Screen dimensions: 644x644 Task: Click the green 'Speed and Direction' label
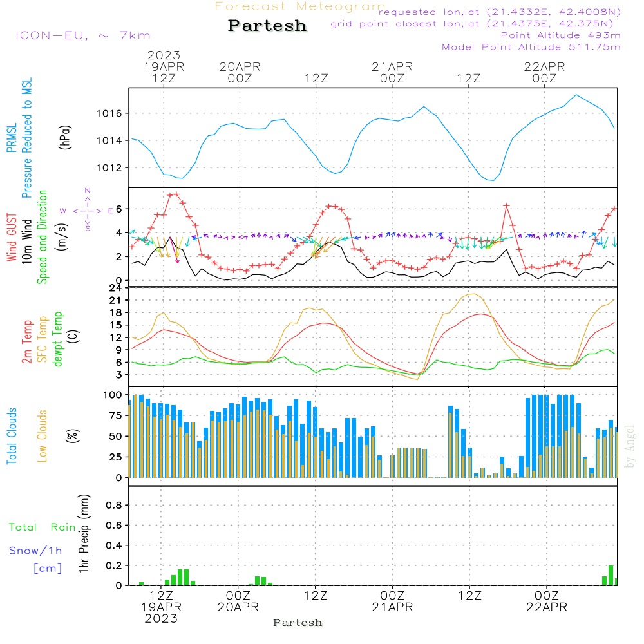[x=42, y=237]
